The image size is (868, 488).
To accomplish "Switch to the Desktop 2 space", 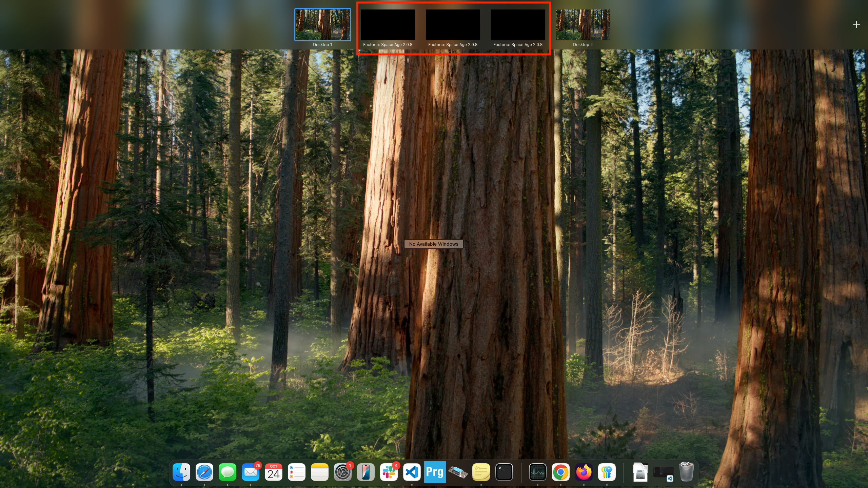I will point(583,25).
